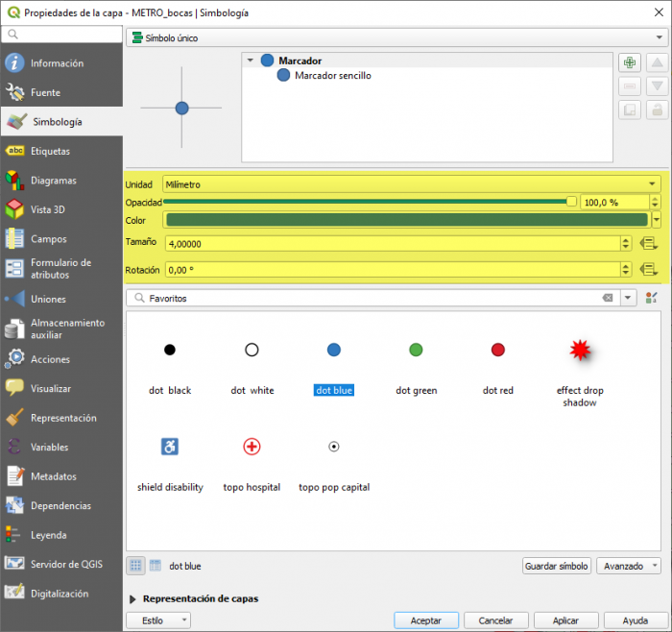Expand Representación de capas section
This screenshot has width=672, height=632.
tap(132, 598)
